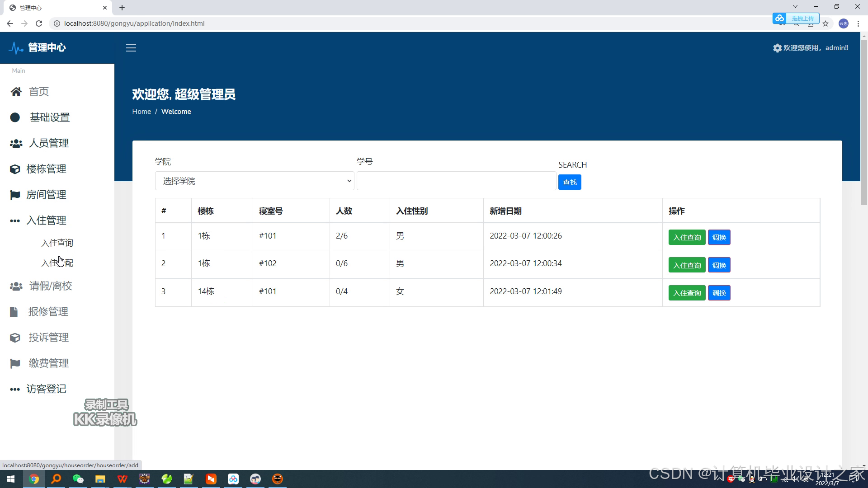
Task: Click 调换 button for 14栋 row
Action: pos(719,293)
